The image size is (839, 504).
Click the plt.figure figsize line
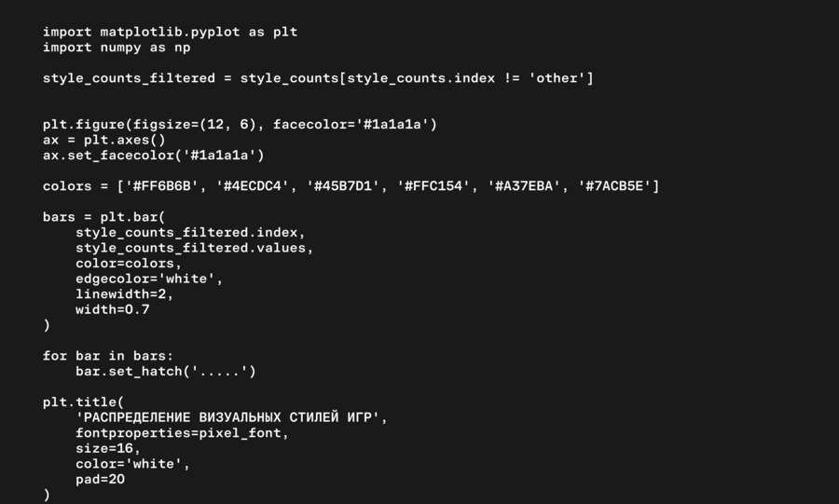pos(240,124)
